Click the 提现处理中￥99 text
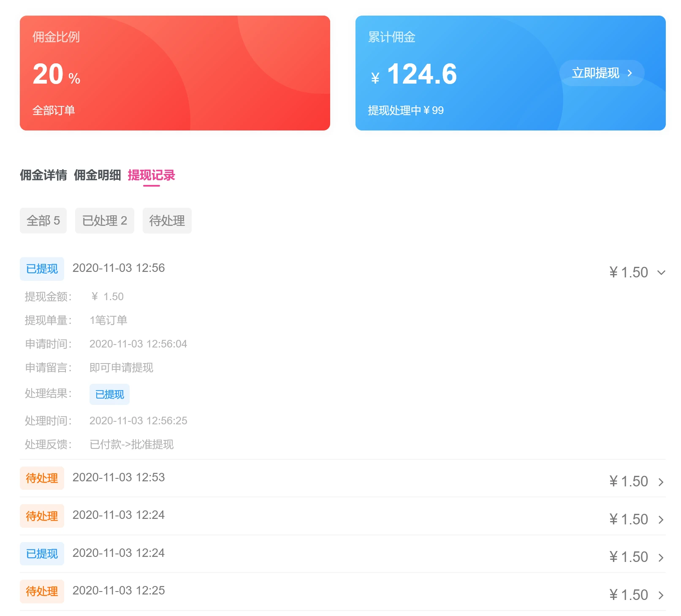The width and height of the screenshot is (681, 616). (406, 111)
